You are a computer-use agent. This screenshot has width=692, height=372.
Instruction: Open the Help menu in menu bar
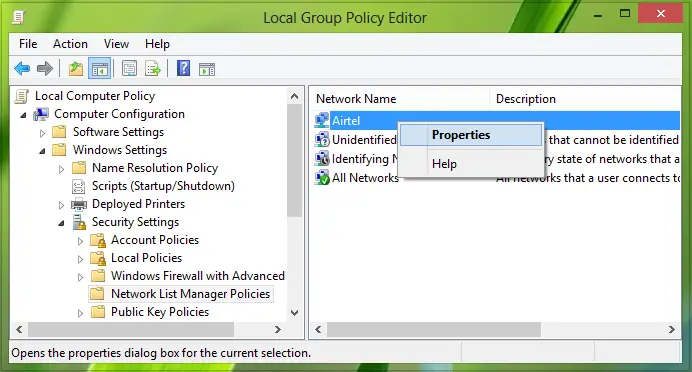[157, 44]
